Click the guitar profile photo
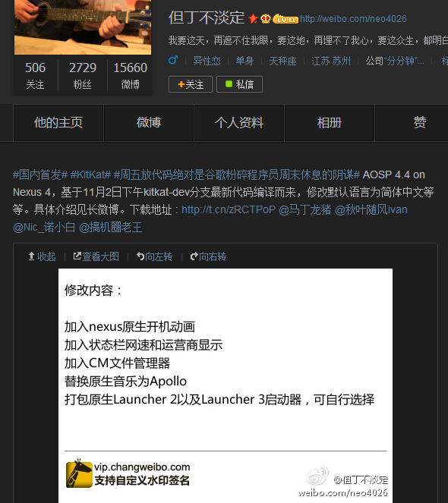Viewport: 448px width, 503px height. pyautogui.click(x=83, y=27)
